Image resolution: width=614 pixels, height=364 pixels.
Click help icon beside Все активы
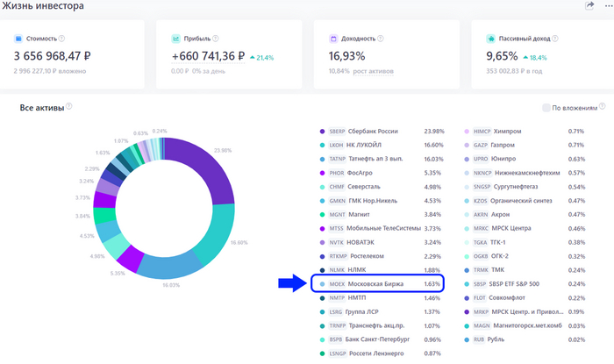[69, 108]
